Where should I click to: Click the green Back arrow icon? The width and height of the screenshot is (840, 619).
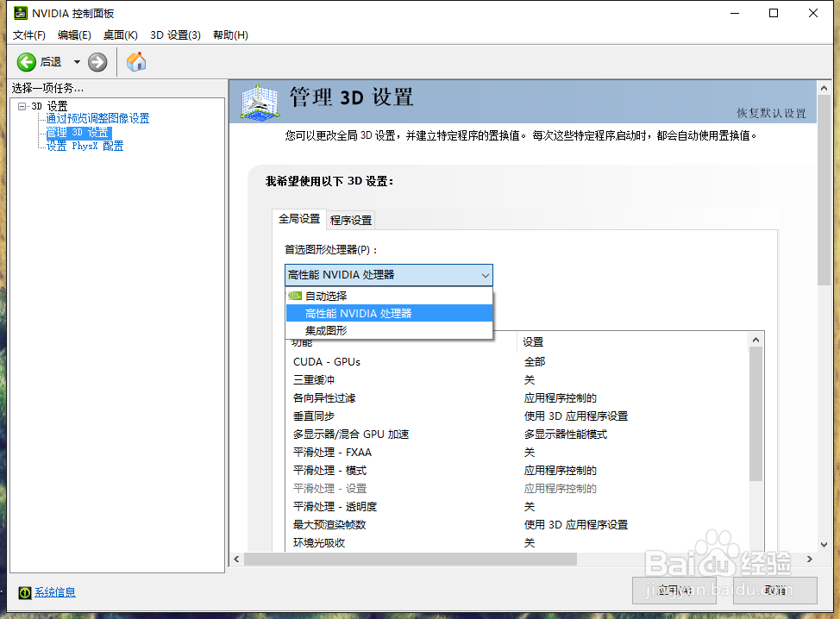click(26, 62)
